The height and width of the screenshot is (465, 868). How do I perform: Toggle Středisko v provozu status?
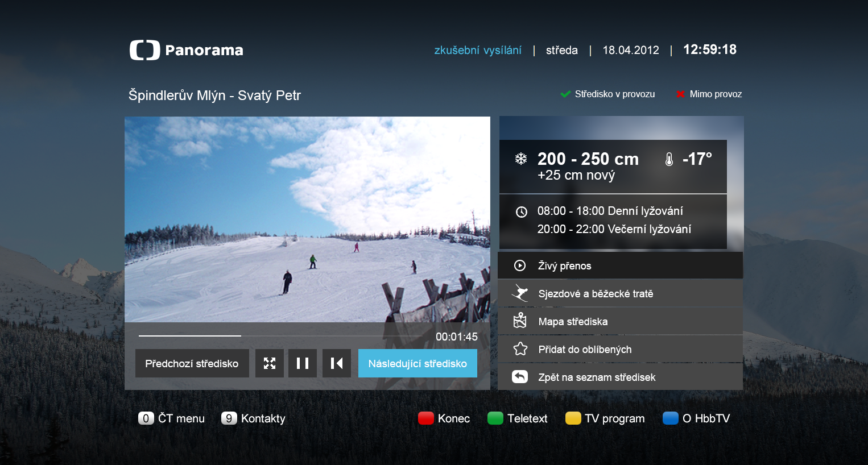pos(565,94)
